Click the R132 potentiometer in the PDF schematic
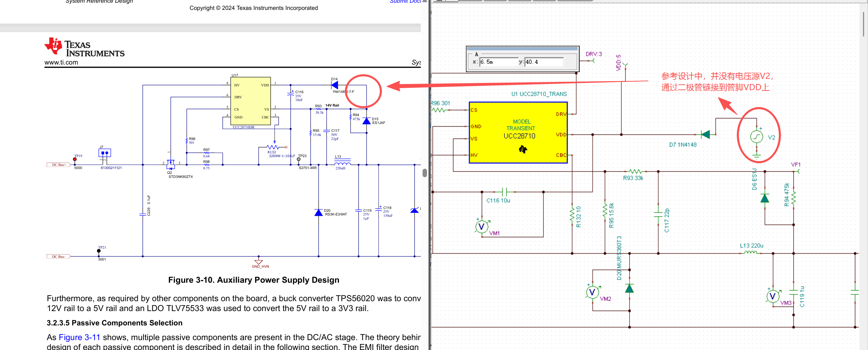 point(273,147)
